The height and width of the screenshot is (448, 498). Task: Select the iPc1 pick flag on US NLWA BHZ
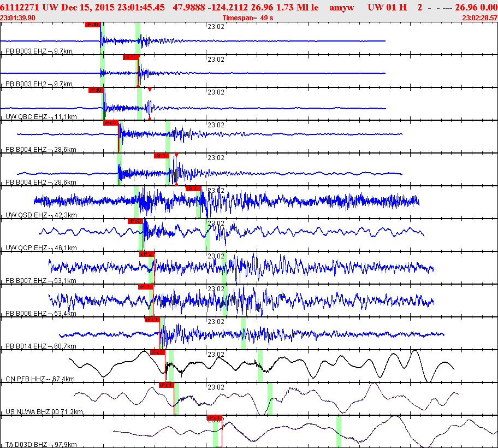[167, 385]
